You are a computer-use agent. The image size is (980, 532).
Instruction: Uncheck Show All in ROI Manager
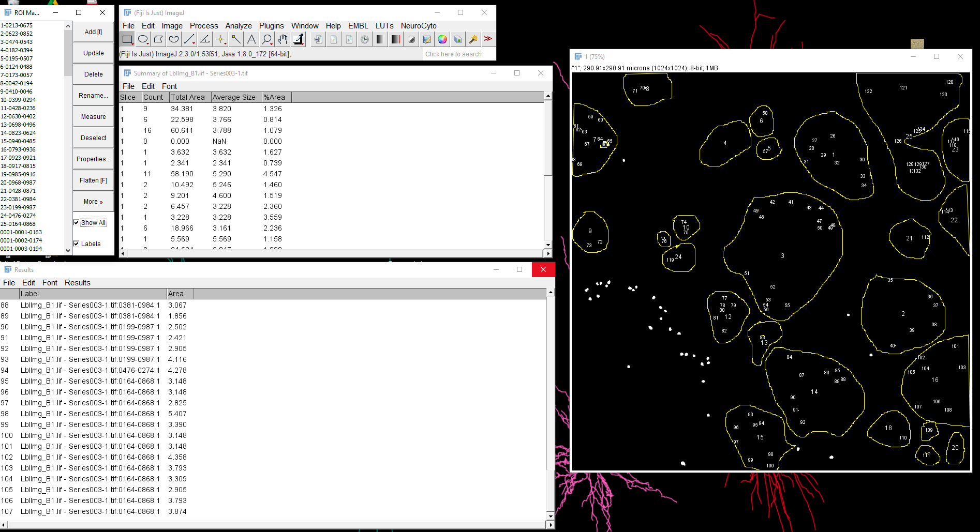pyautogui.click(x=77, y=222)
